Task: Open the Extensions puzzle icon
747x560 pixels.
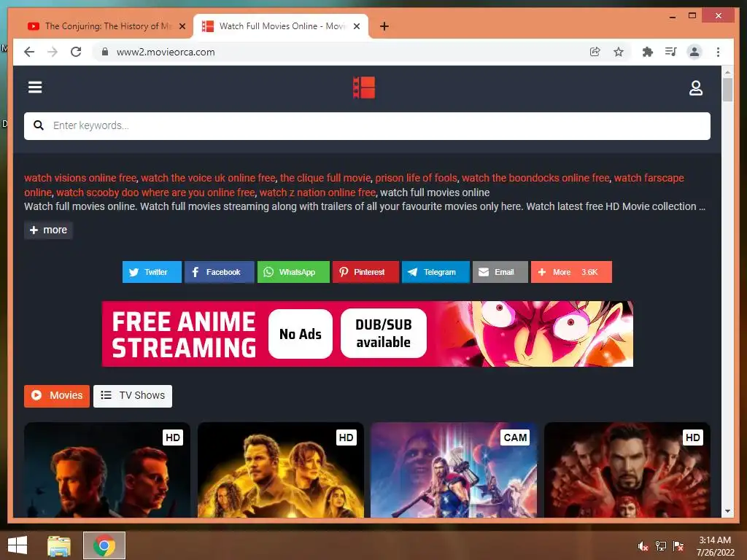Action: 648,52
